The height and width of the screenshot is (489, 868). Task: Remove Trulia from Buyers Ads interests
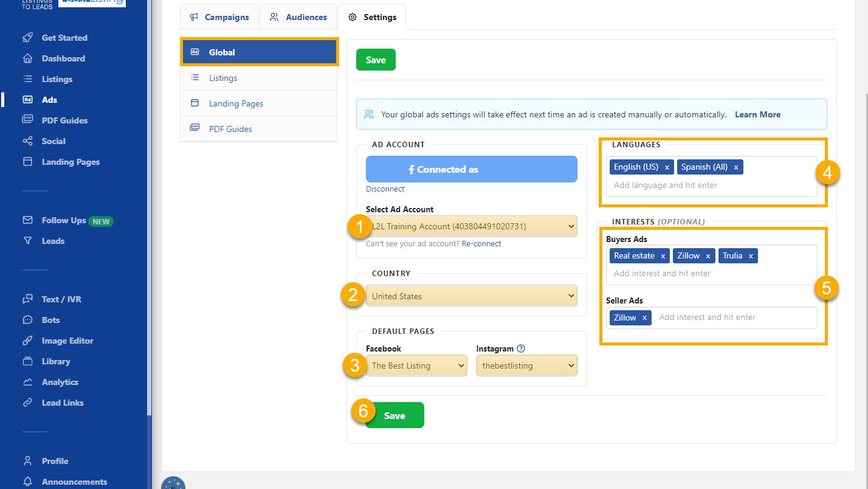(x=751, y=256)
